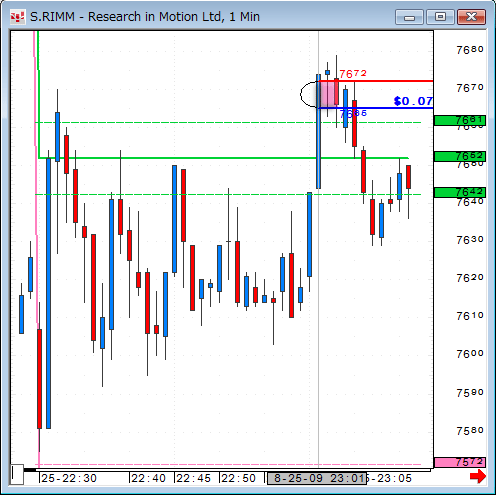Click the 7600 price axis label
Image resolution: width=496 pixels, height=495 pixels.
[x=470, y=354]
